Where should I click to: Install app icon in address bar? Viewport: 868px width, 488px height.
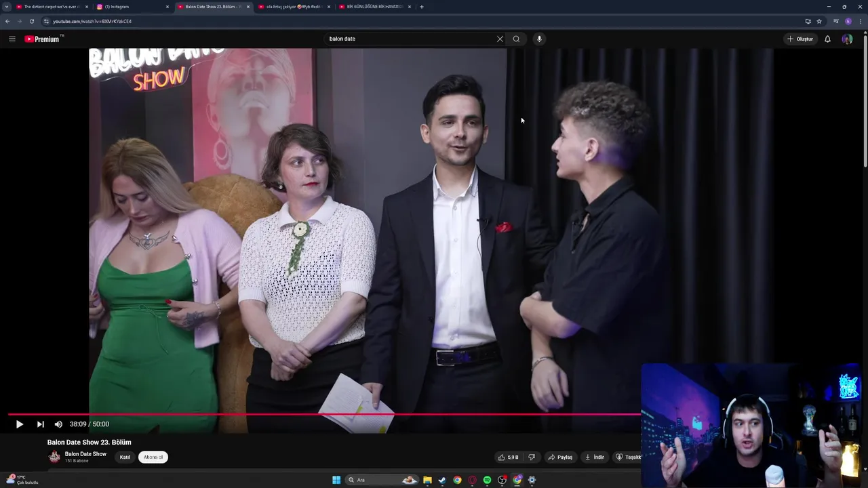point(808,21)
